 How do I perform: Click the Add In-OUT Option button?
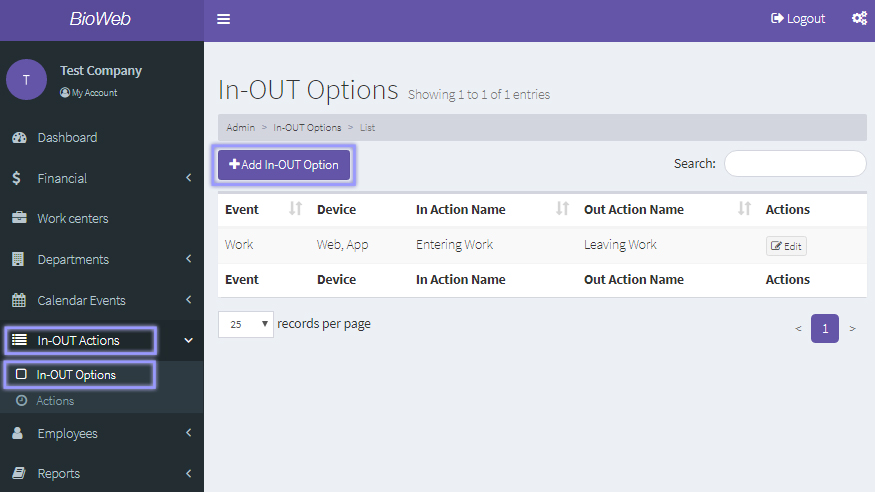click(284, 165)
